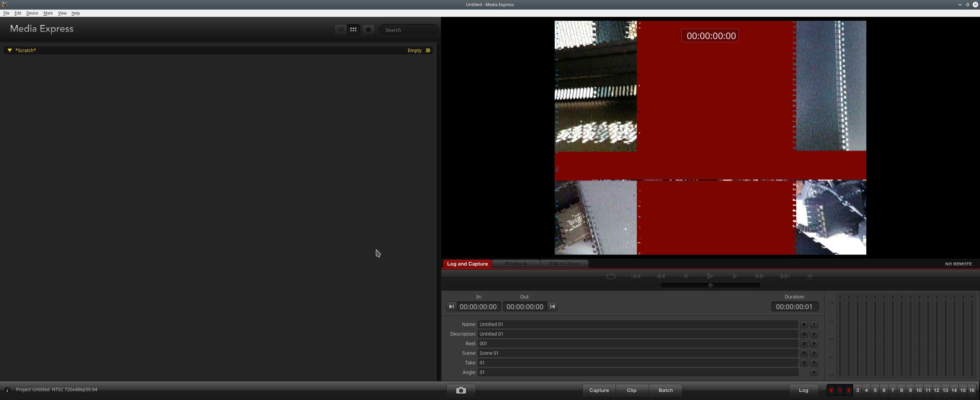The width and height of the screenshot is (980, 400).
Task: Click the rewind transport button
Action: (661, 276)
